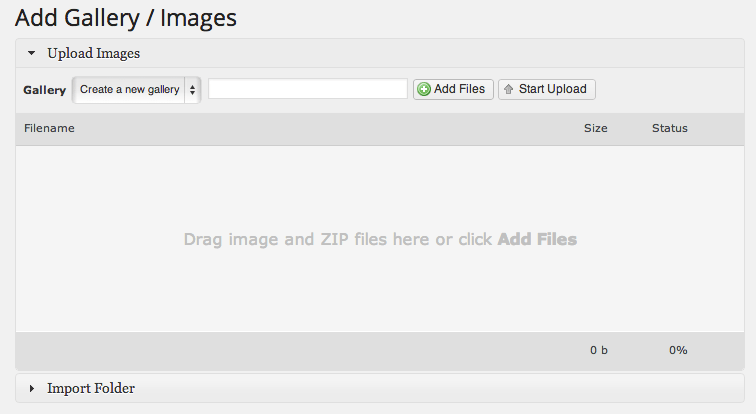Click the 0% upload progress indicator
Screen dimensions: 756x414
pyautogui.click(x=678, y=350)
